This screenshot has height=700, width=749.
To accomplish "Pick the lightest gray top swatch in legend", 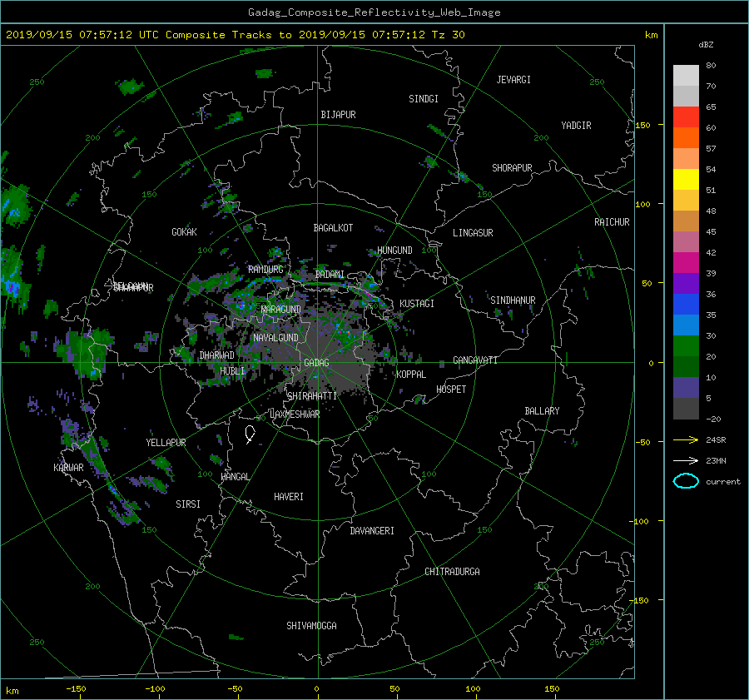I will [x=686, y=76].
